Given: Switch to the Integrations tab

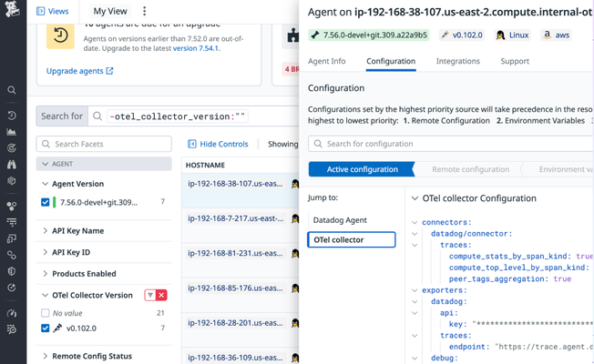Looking at the screenshot, I should pyautogui.click(x=457, y=61).
